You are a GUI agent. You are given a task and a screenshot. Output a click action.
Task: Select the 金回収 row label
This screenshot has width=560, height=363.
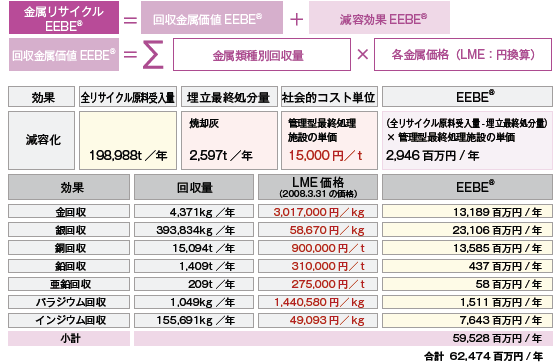click(x=69, y=212)
